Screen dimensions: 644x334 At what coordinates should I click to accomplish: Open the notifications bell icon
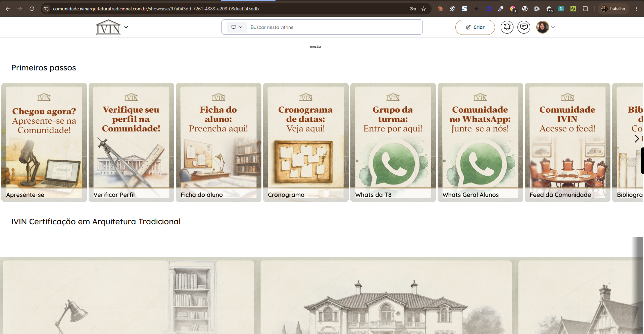507,27
